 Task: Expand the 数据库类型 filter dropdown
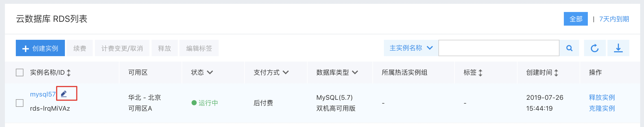[x=355, y=72]
